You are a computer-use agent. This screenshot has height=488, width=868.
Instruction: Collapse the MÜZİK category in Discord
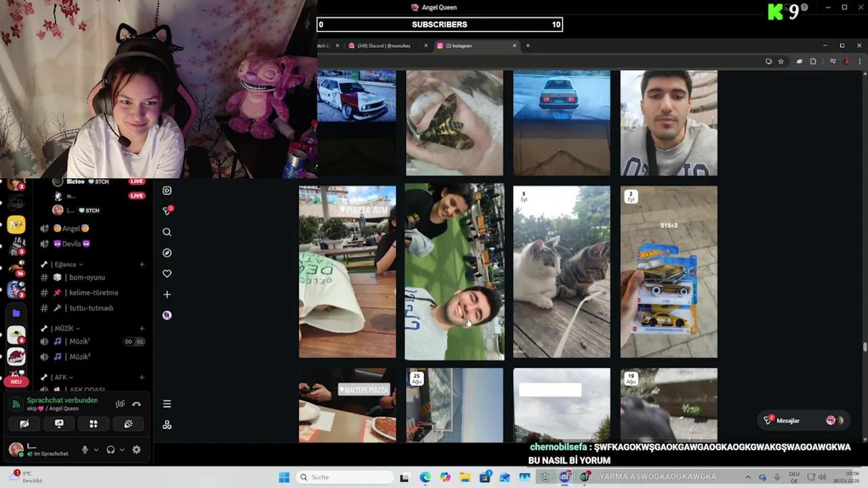[61, 328]
